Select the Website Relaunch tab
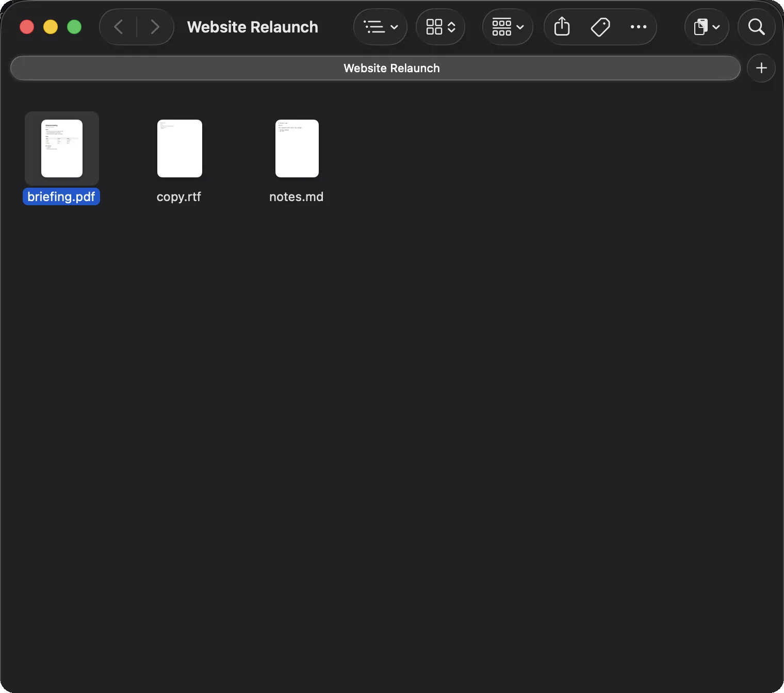 [375, 68]
